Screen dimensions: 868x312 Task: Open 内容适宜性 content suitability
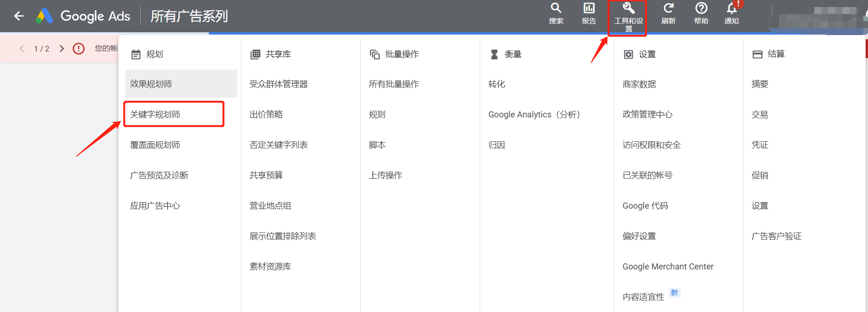[x=643, y=297]
